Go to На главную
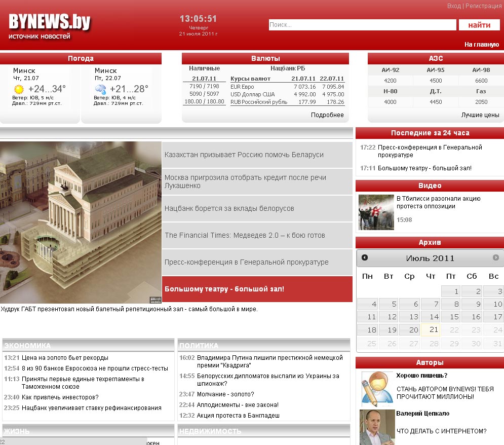 (x=482, y=45)
